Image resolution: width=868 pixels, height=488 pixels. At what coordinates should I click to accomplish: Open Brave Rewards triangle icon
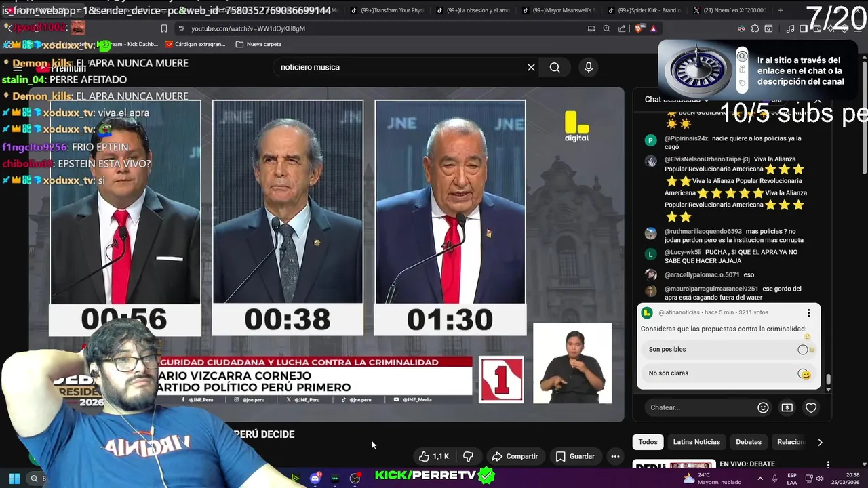pyautogui.click(x=653, y=28)
